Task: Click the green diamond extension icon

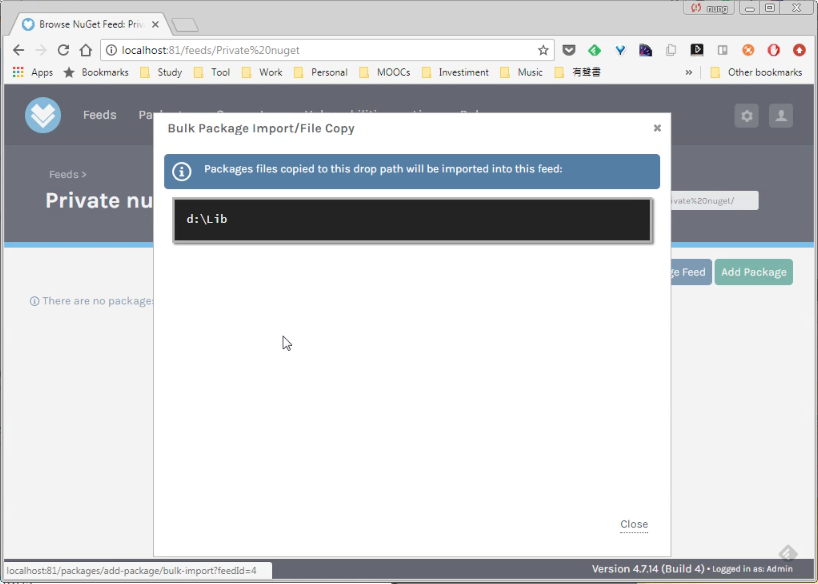Action: [x=594, y=50]
